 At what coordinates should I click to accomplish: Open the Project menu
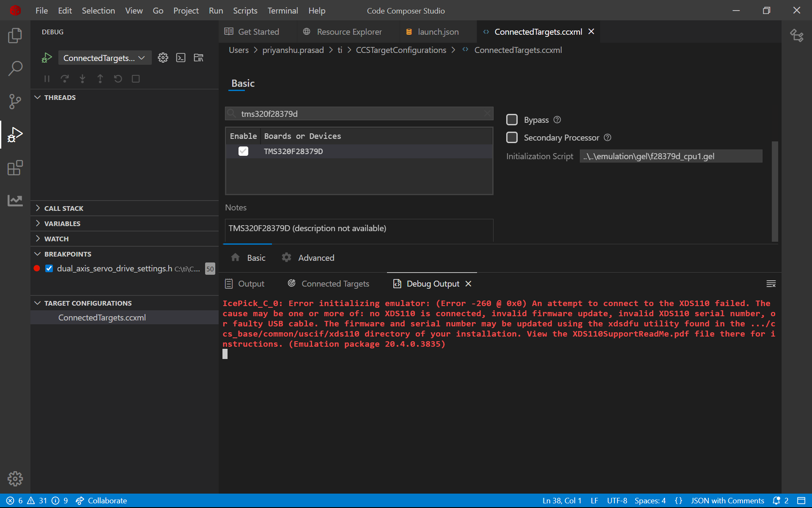tap(186, 11)
